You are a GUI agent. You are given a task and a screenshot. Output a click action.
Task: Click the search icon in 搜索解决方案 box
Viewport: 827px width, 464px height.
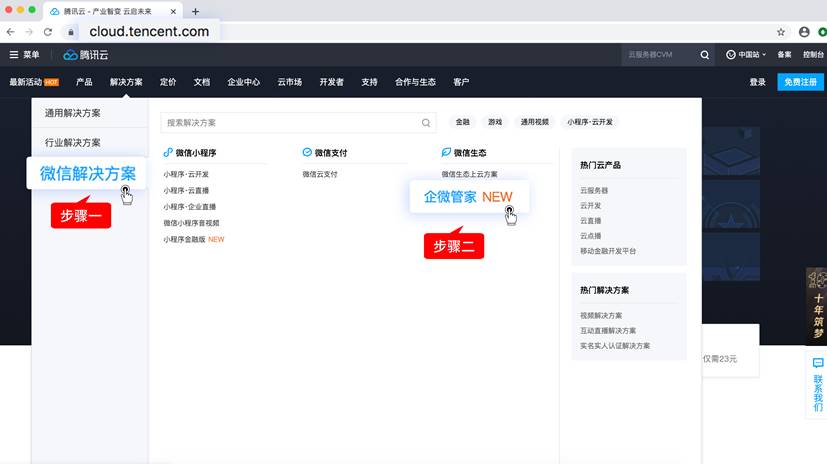[426, 123]
